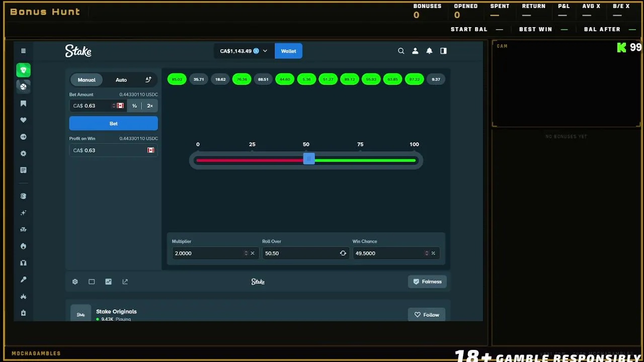Open live stats chart icon

pos(108,282)
